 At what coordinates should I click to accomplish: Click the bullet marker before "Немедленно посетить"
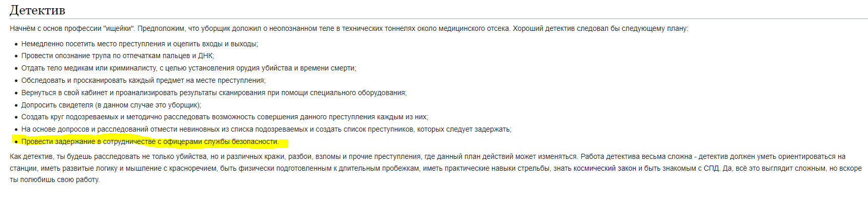click(16, 44)
